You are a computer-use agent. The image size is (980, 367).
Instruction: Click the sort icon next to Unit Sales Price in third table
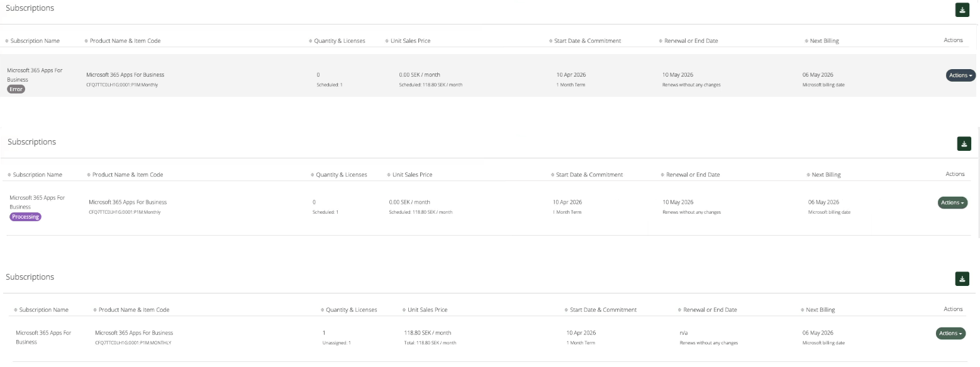(x=403, y=309)
